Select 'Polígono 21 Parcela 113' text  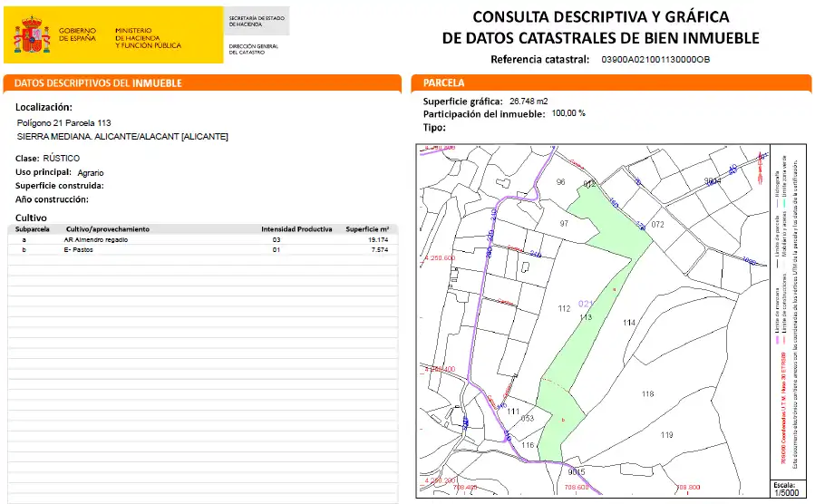[x=64, y=123]
